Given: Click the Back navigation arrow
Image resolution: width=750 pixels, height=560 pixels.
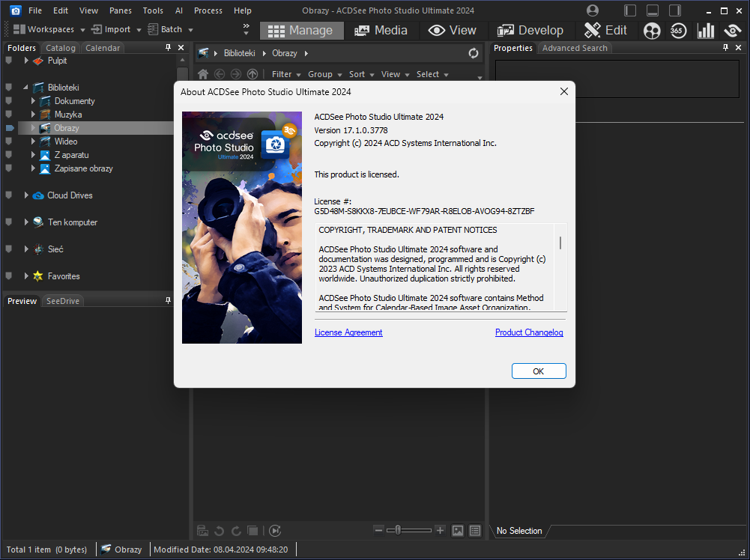Looking at the screenshot, I should pyautogui.click(x=220, y=74).
